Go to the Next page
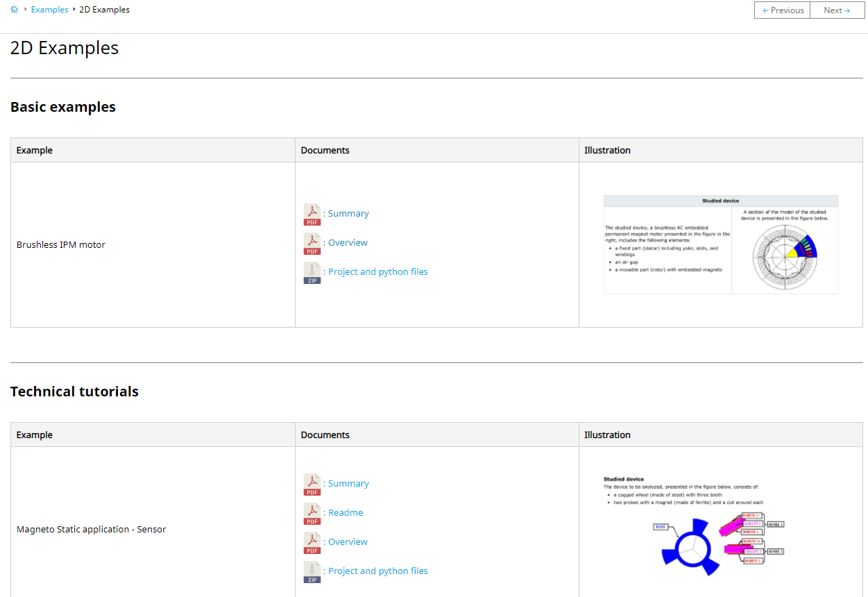 pyautogui.click(x=837, y=10)
